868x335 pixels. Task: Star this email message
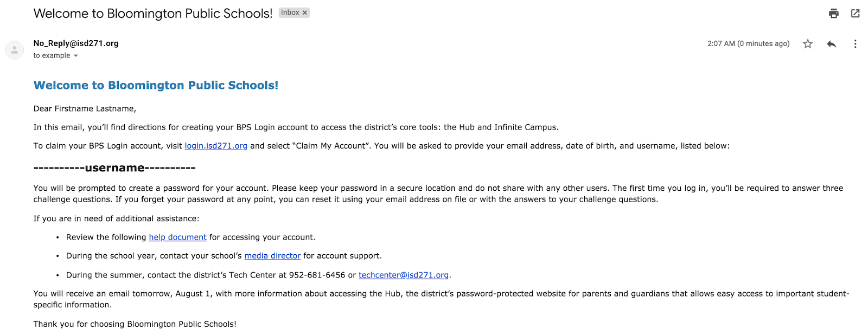pos(808,44)
